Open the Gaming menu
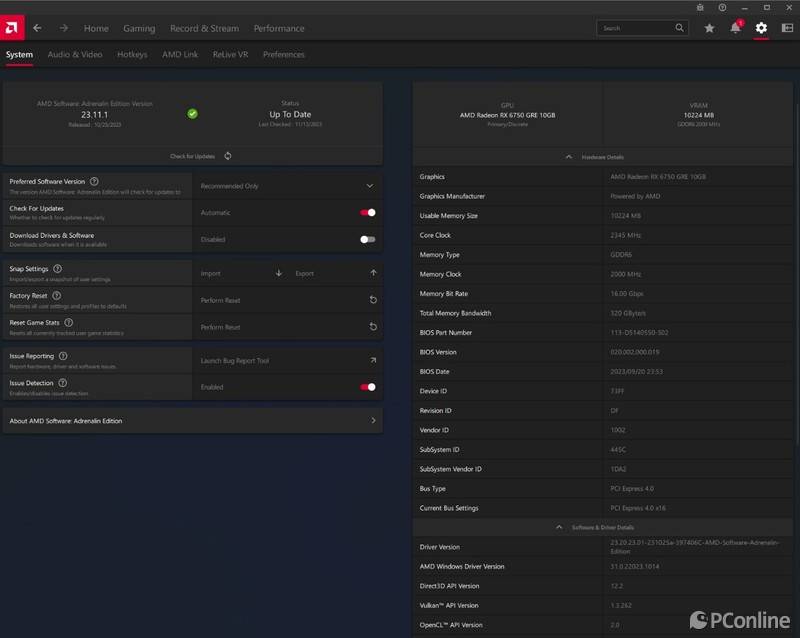The width and height of the screenshot is (800, 638). [139, 28]
